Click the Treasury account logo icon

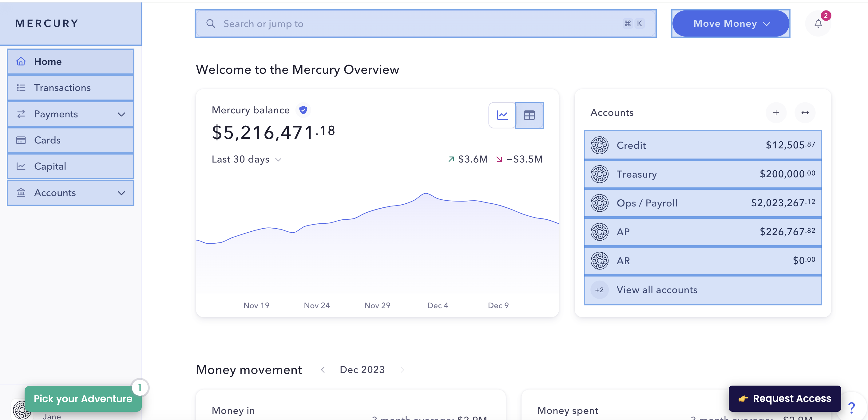click(x=600, y=174)
